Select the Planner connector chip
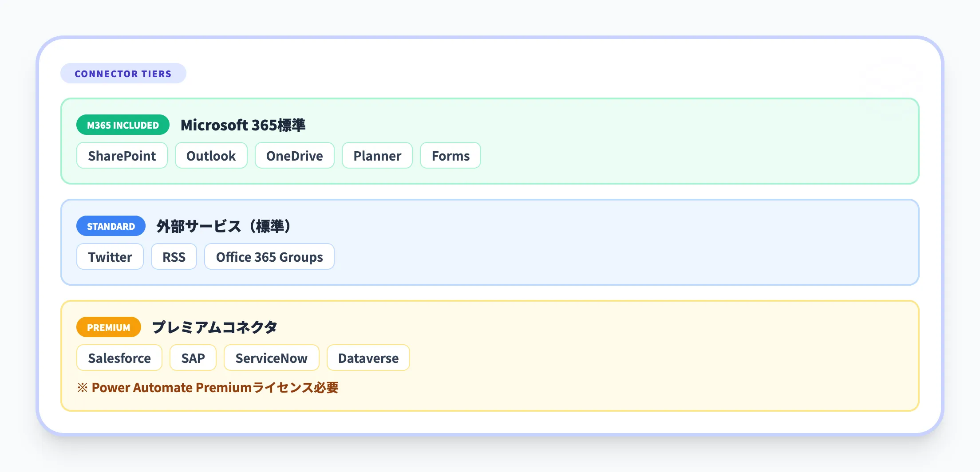 [377, 155]
